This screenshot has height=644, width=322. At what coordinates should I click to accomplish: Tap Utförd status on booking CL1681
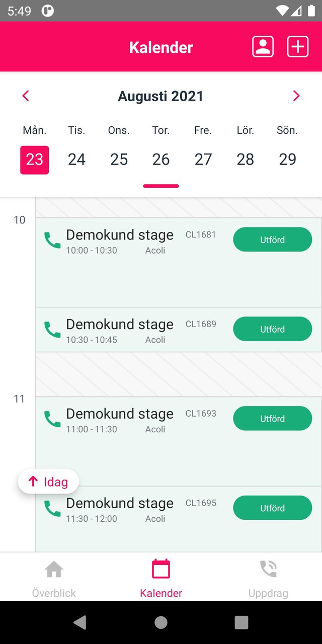pos(272,239)
